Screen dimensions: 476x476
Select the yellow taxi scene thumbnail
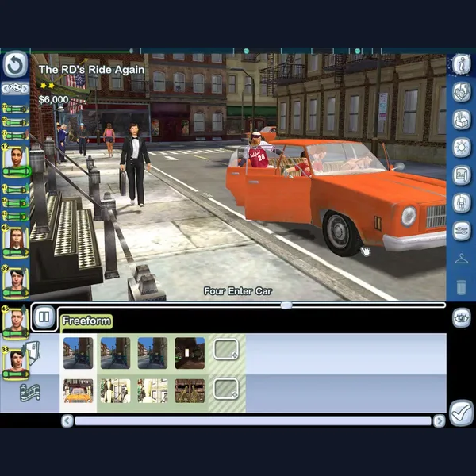coord(78,390)
